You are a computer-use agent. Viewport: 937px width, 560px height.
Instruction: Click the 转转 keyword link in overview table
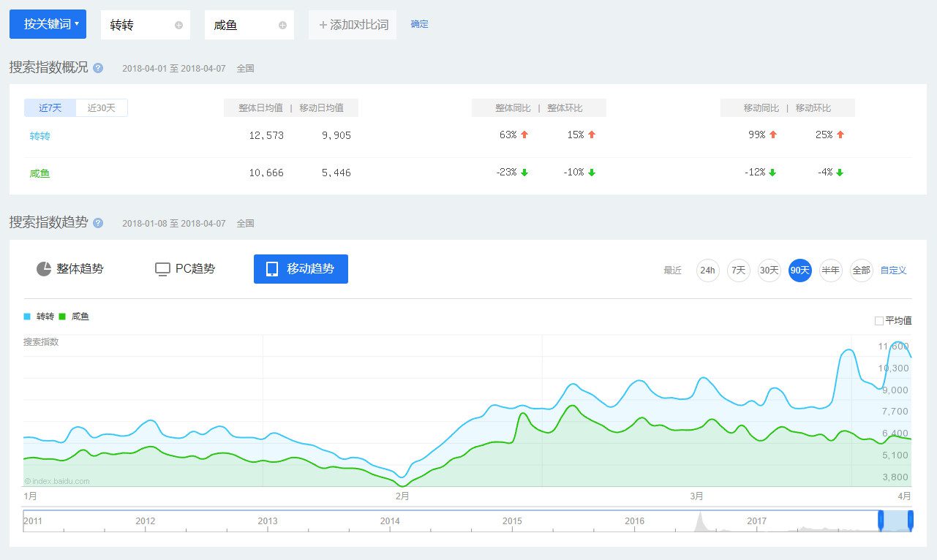click(40, 136)
